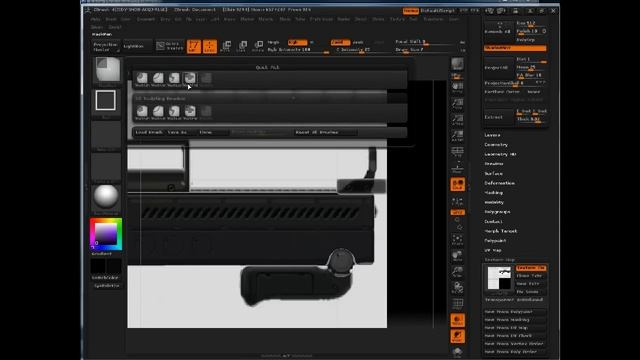Click the right-shelf Rotate view icon
This screenshot has width=640, height=360.
coord(457,288)
